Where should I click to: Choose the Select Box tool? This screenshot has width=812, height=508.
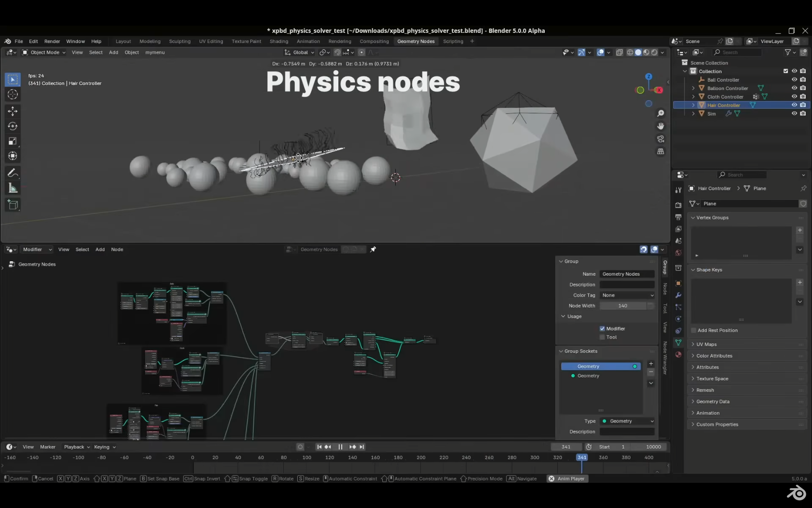coord(13,79)
